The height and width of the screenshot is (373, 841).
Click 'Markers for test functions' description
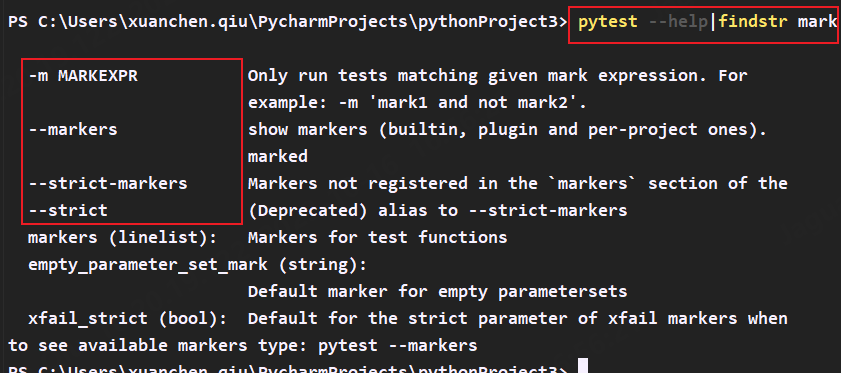[x=377, y=237]
